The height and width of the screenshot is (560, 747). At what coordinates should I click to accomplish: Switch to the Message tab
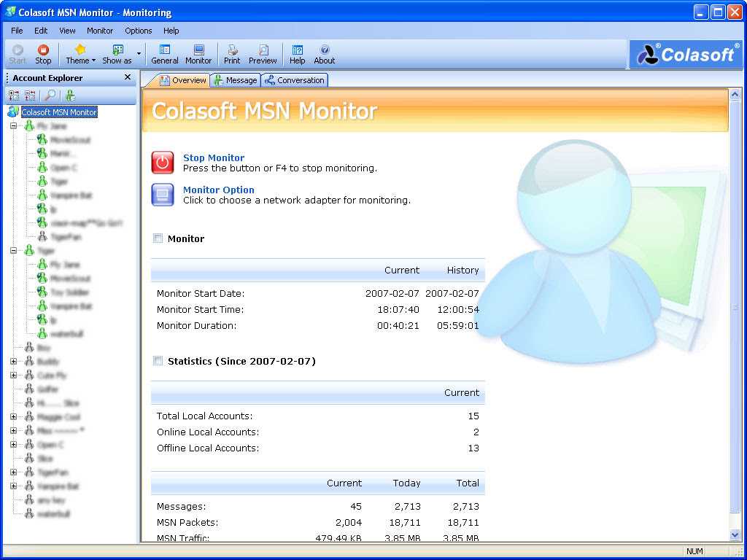pyautogui.click(x=236, y=80)
